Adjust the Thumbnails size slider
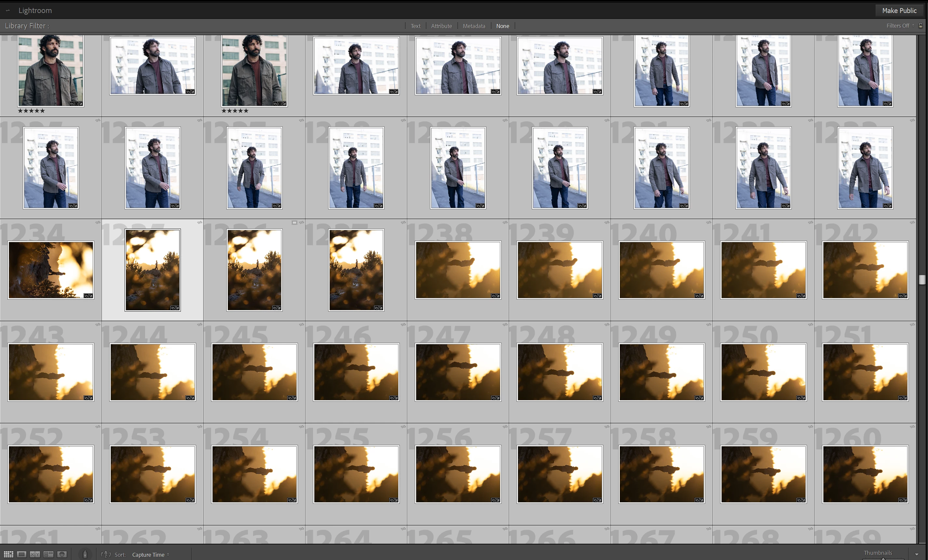 (x=883, y=558)
